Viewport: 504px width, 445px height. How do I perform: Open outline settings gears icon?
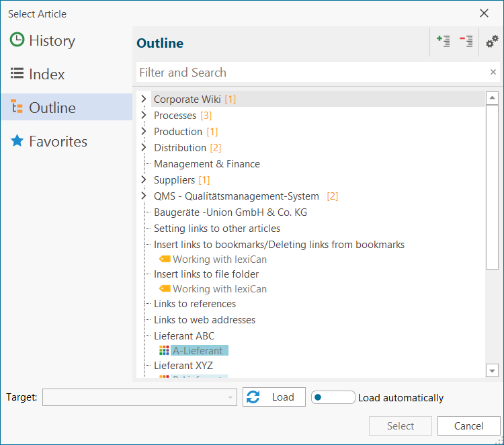(x=492, y=42)
